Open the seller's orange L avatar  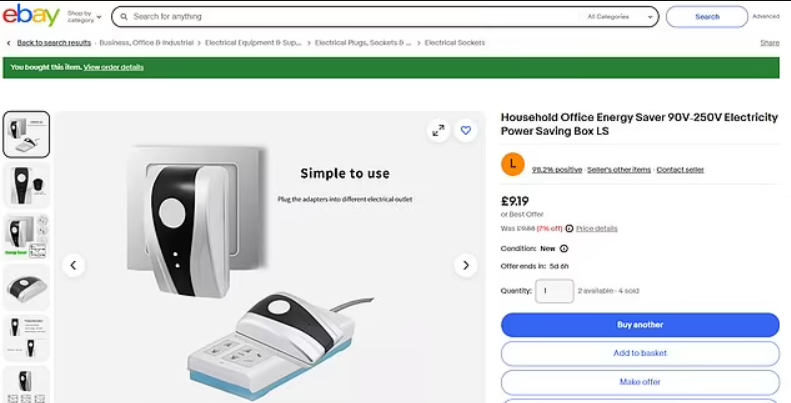pyautogui.click(x=513, y=164)
